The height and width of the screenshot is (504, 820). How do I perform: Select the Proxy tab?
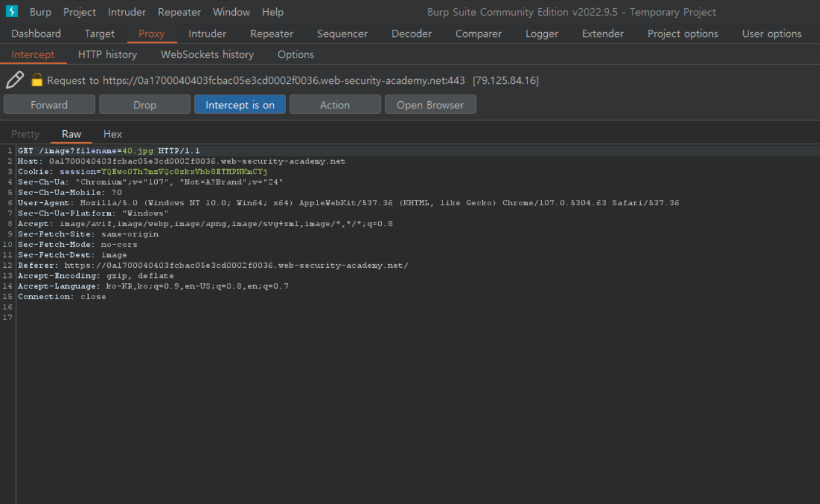[151, 34]
